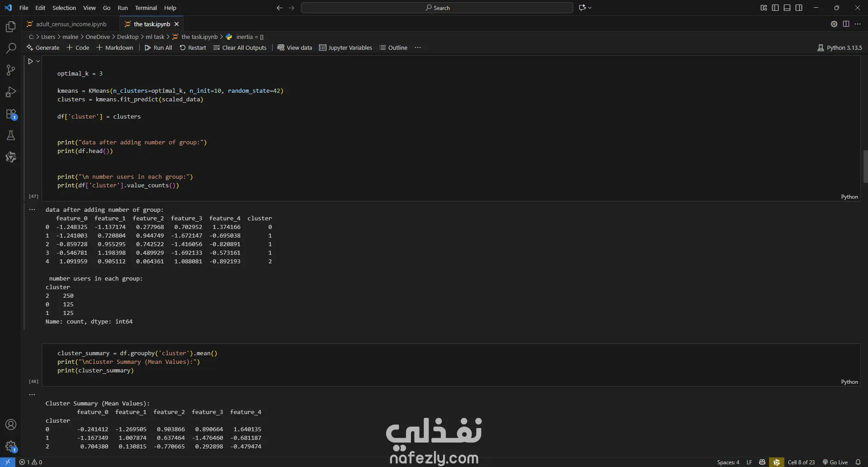
Task: Toggle the primary side bar
Action: [775, 8]
